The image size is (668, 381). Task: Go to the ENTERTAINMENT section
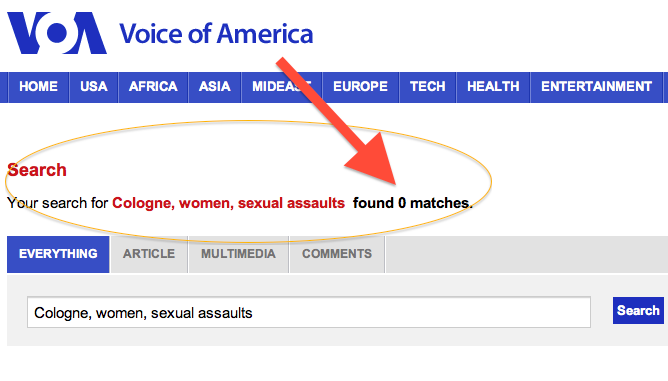596,87
